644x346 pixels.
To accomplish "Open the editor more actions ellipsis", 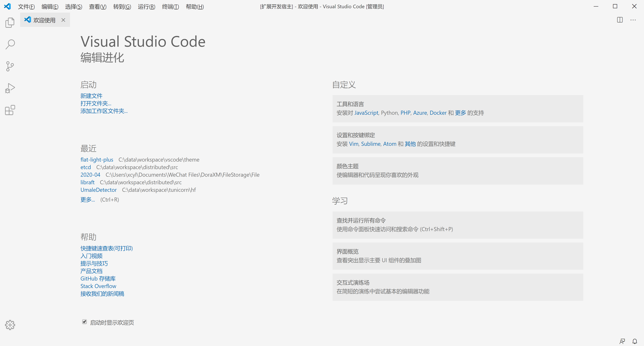I will tap(633, 20).
